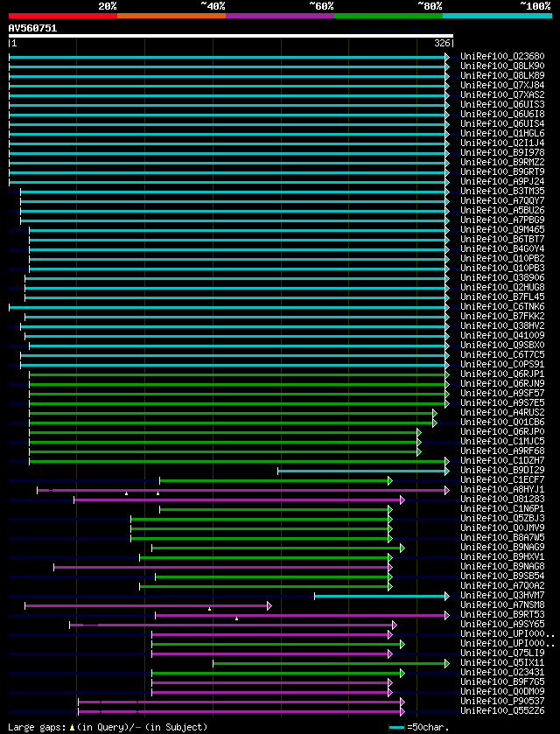Click the cyan alignment bar for B6TBT7

point(237,240)
